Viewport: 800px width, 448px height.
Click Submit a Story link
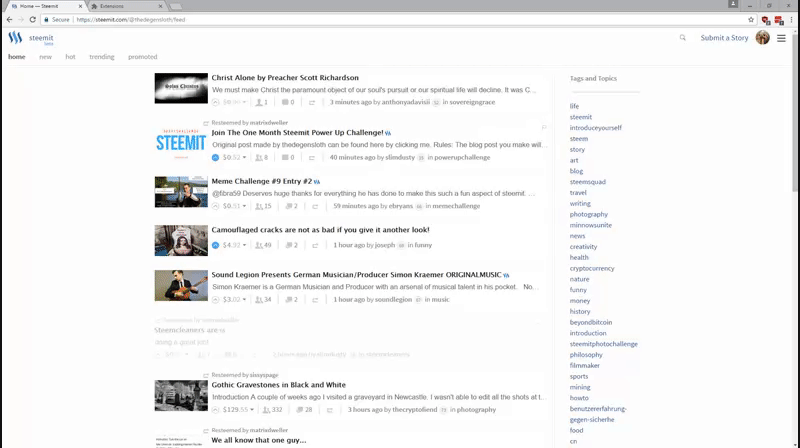pos(724,38)
